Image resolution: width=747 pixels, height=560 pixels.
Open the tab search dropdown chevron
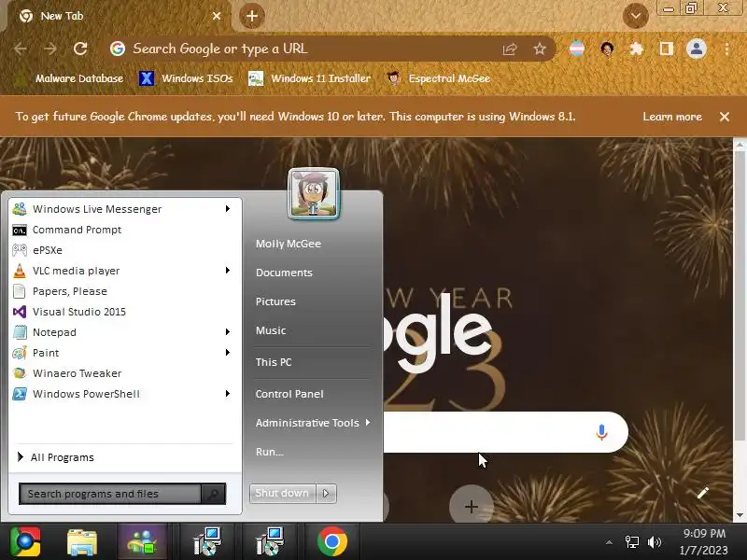(x=636, y=16)
